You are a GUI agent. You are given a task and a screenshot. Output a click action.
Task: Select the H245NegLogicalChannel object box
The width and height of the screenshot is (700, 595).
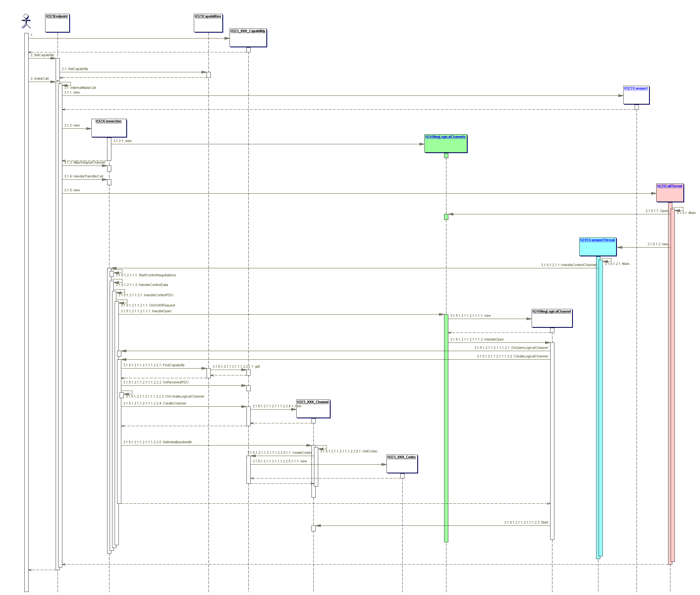[552, 318]
